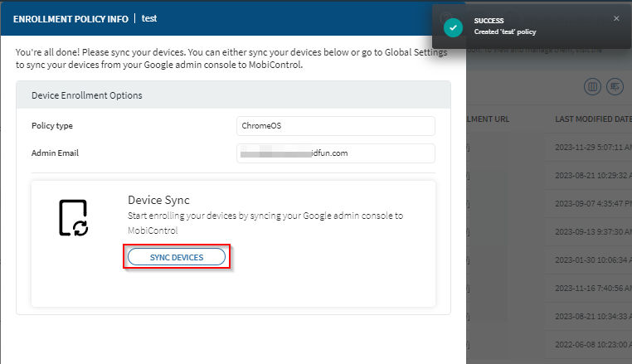The height and width of the screenshot is (364, 632).
Task: Click the Admin Email field
Action: (x=335, y=153)
